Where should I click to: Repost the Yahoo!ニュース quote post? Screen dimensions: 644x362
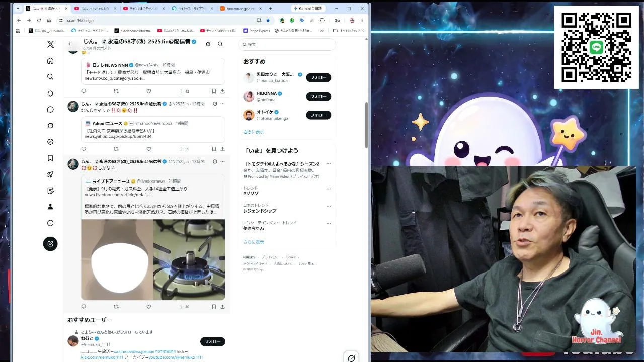[x=116, y=149]
